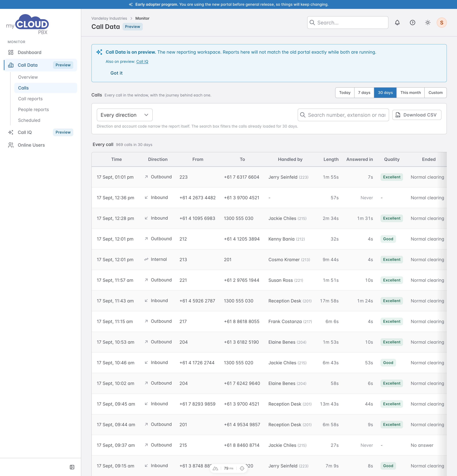Open the user avatar menu "S"

pos(442,23)
